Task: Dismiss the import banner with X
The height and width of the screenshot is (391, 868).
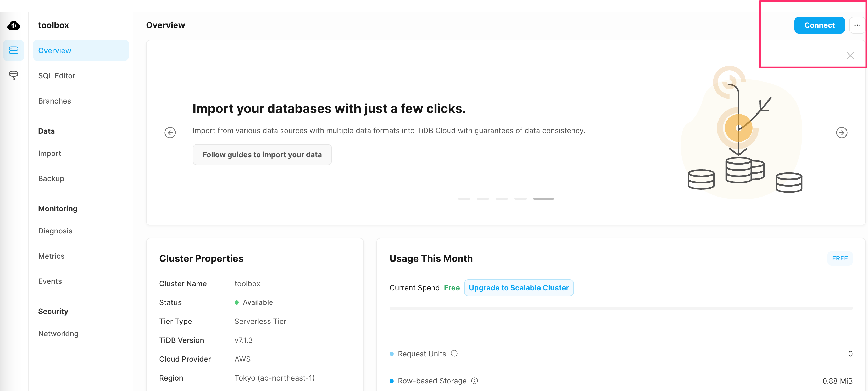Action: [x=850, y=56]
